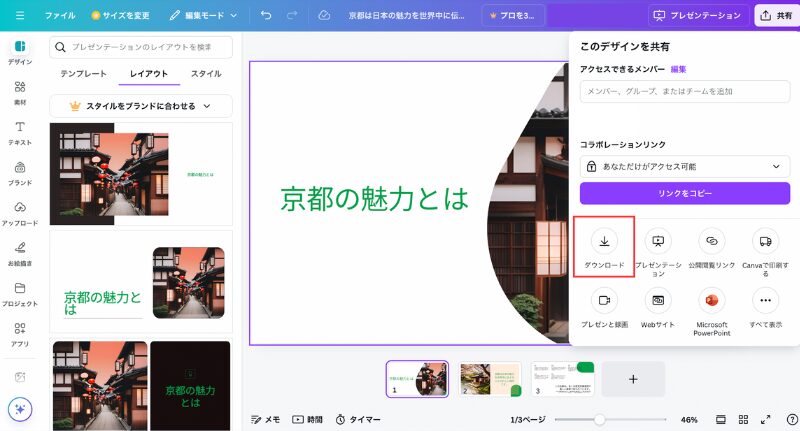Open the 編集モード dropdown
The width and height of the screenshot is (800, 431).
[203, 15]
